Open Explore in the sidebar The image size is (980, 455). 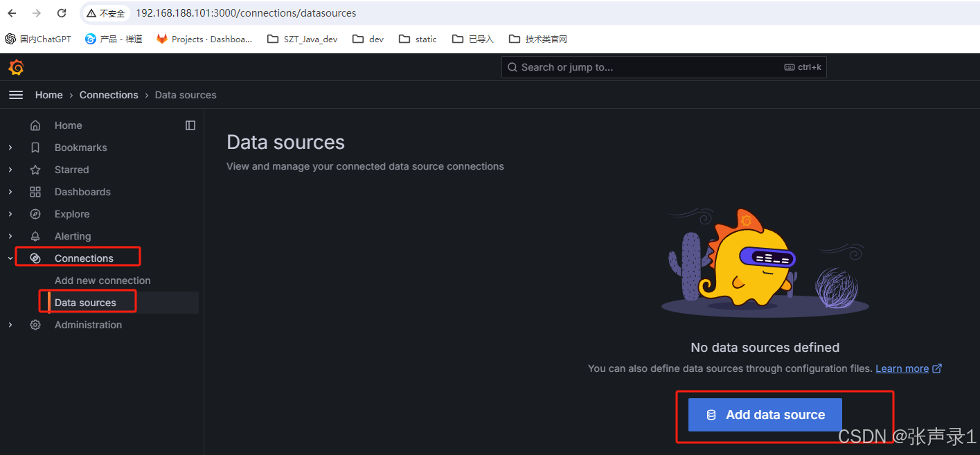pos(72,214)
